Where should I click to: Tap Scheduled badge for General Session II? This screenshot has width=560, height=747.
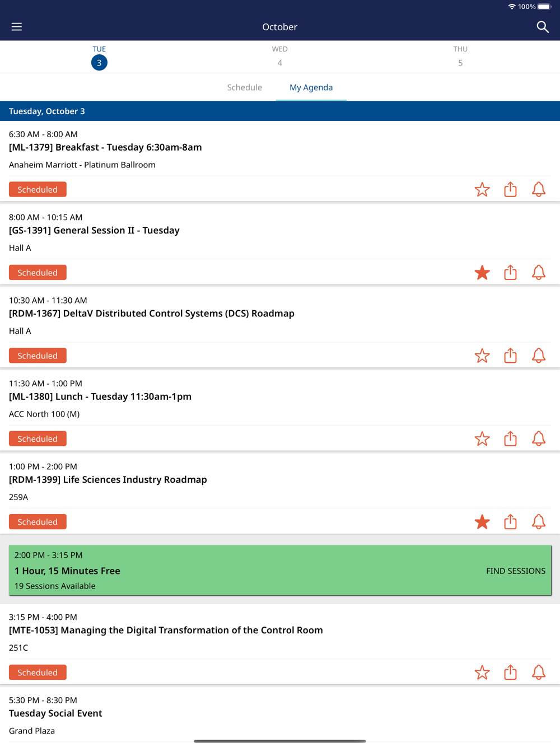[x=38, y=273]
